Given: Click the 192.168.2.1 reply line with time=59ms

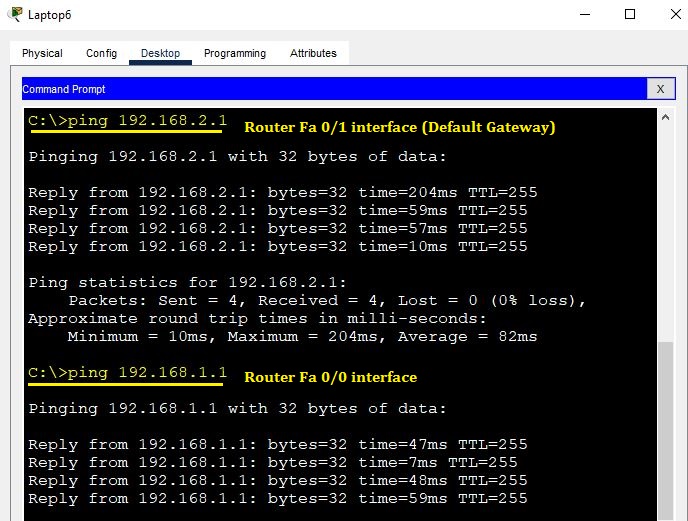Looking at the screenshot, I should [278, 210].
